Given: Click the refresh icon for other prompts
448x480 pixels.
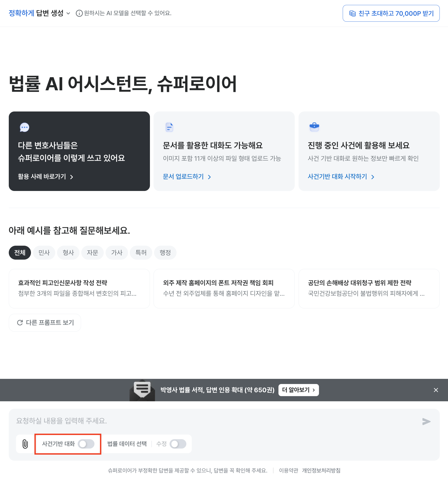Looking at the screenshot, I should 20,323.
